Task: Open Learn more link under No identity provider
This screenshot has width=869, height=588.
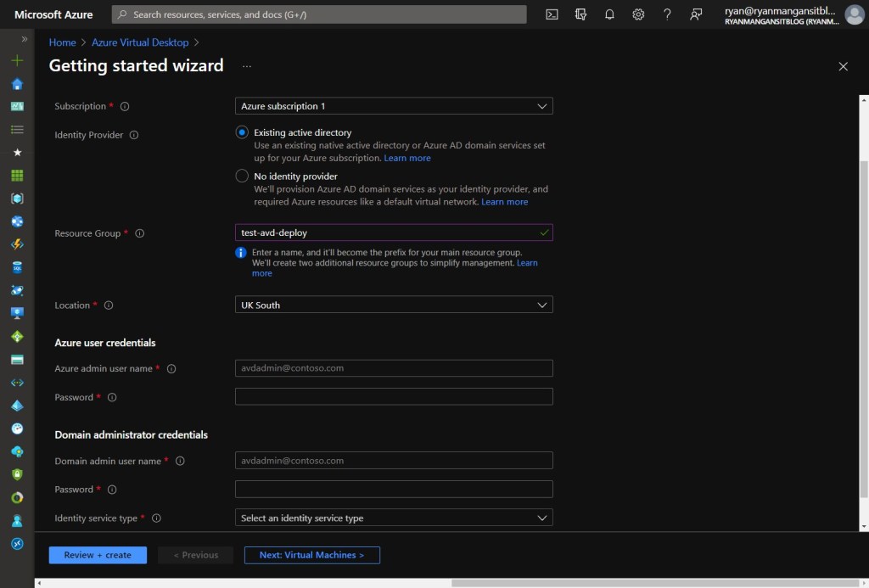Action: coord(505,202)
